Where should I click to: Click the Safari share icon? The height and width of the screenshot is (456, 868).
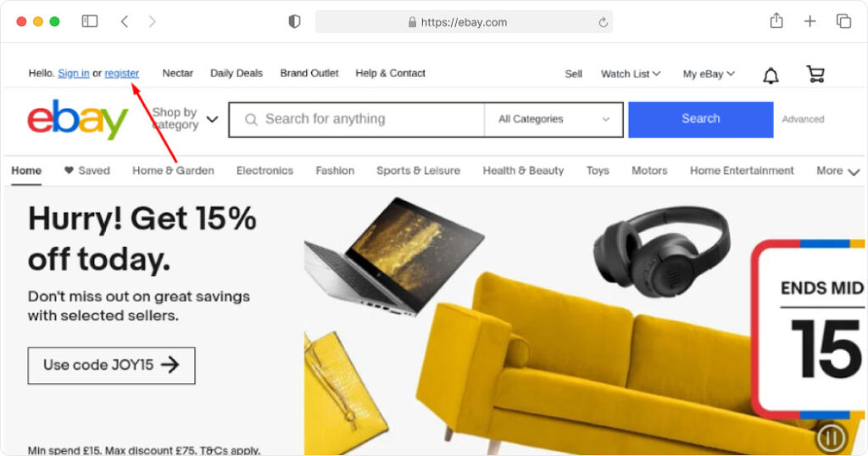tap(776, 21)
